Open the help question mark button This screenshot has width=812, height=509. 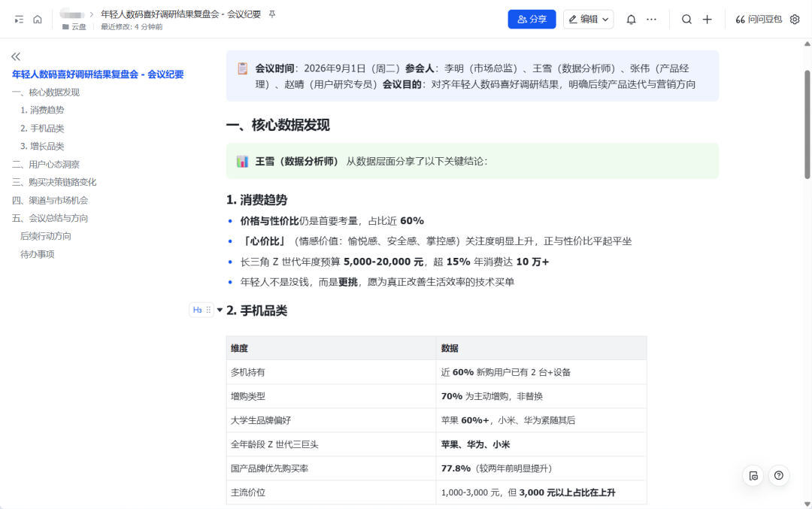779,475
